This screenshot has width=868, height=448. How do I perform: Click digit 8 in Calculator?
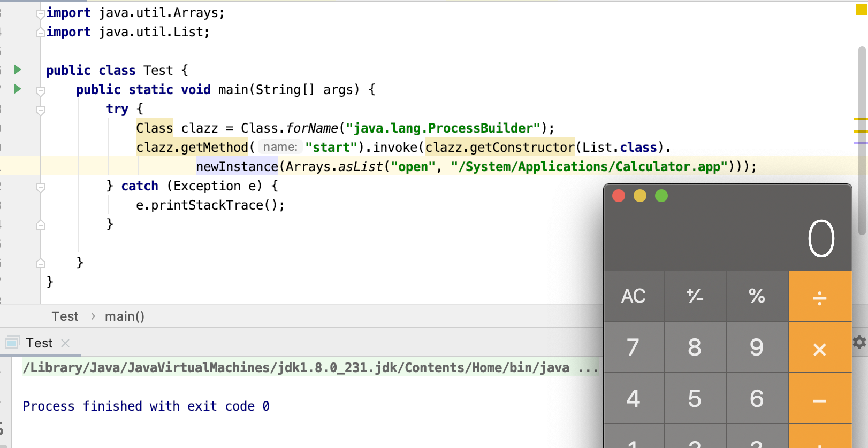coord(695,347)
